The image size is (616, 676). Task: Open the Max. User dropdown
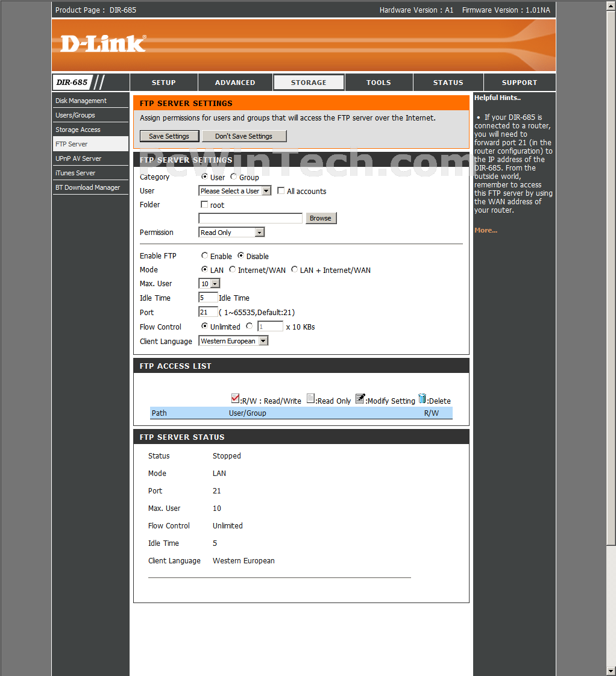209,284
